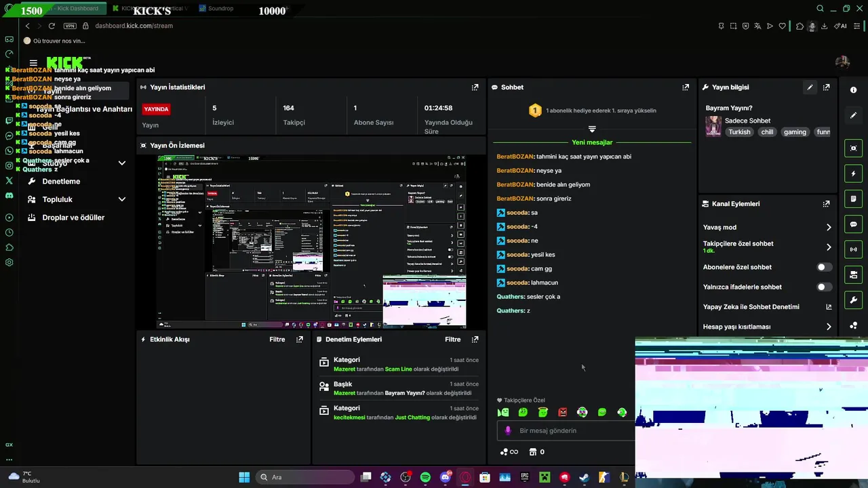Open the info icon in the right sidebar
This screenshot has height=488, width=868.
[853, 90]
